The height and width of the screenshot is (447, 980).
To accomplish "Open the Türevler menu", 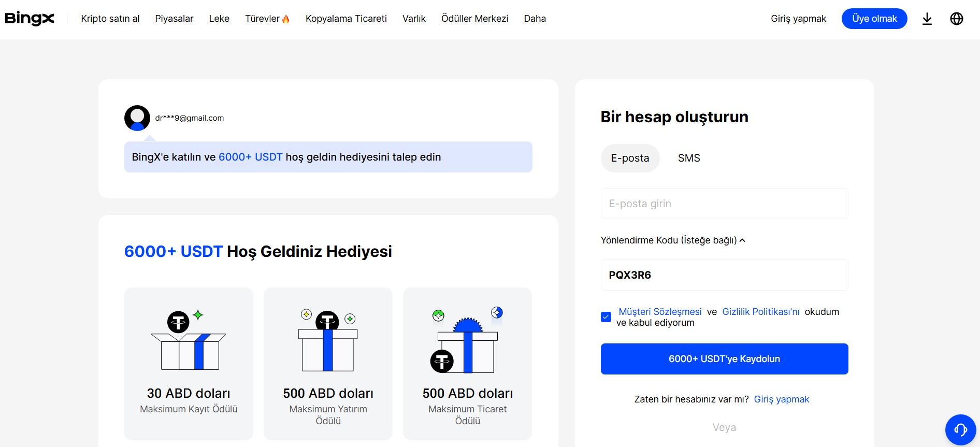I will pos(262,19).
